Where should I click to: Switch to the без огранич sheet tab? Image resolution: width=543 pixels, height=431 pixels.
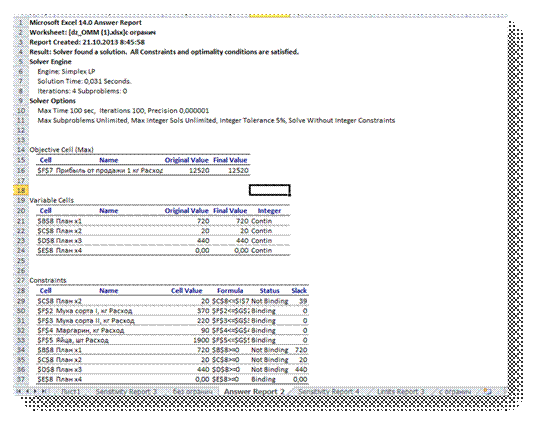click(x=192, y=392)
